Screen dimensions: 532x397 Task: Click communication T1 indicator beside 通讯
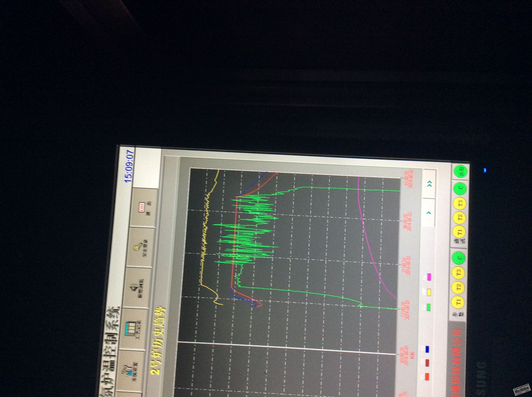[459, 232]
